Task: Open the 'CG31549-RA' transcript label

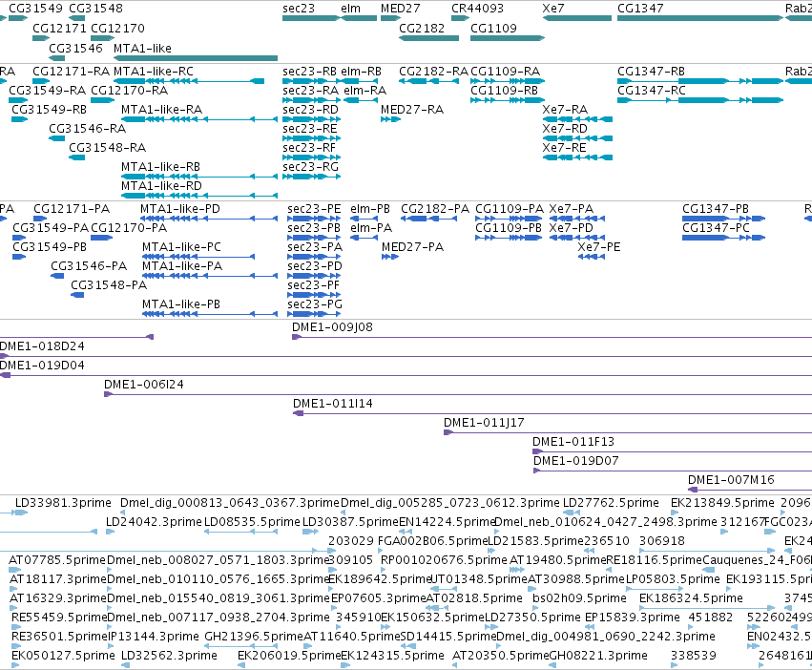Action: 47,90
